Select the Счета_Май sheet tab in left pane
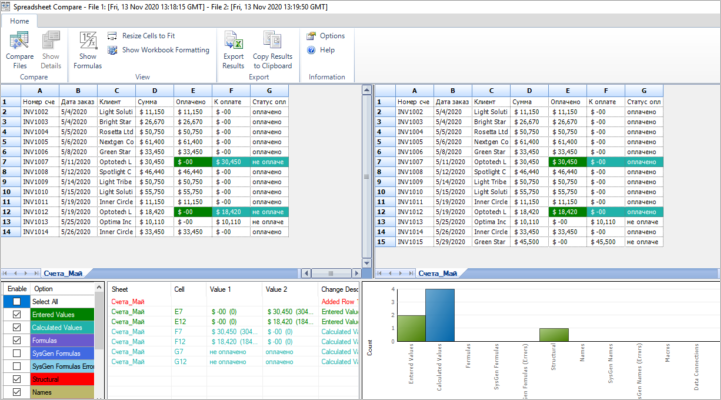The image size is (721, 400). click(61, 272)
